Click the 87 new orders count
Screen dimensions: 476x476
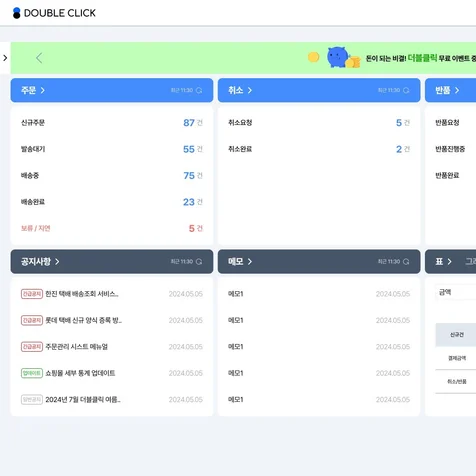pos(189,123)
